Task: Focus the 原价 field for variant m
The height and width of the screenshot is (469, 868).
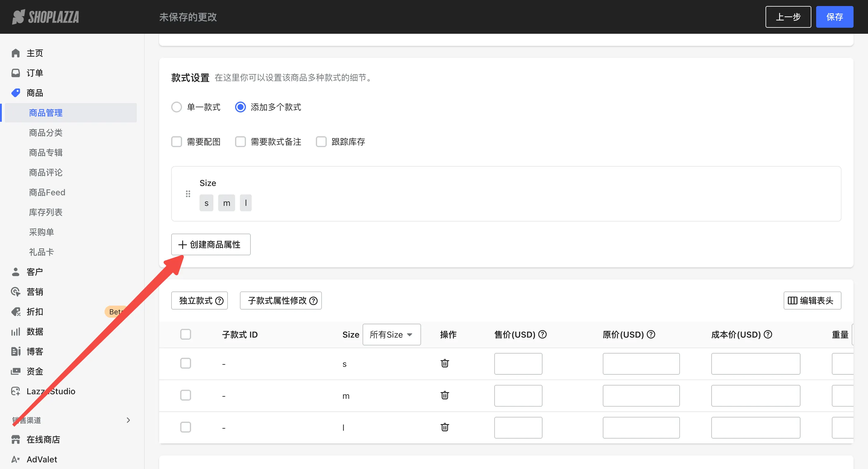Action: click(641, 395)
